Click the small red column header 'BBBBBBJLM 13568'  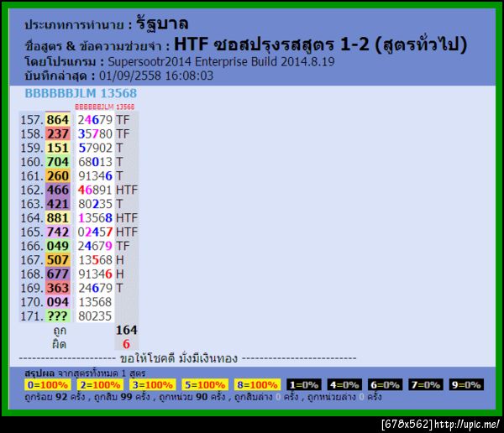coord(104,107)
